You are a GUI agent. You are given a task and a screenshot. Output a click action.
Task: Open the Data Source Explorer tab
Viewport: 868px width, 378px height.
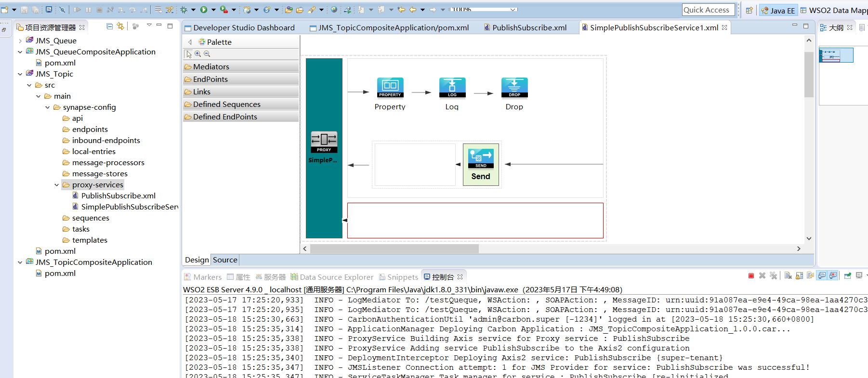click(x=332, y=277)
